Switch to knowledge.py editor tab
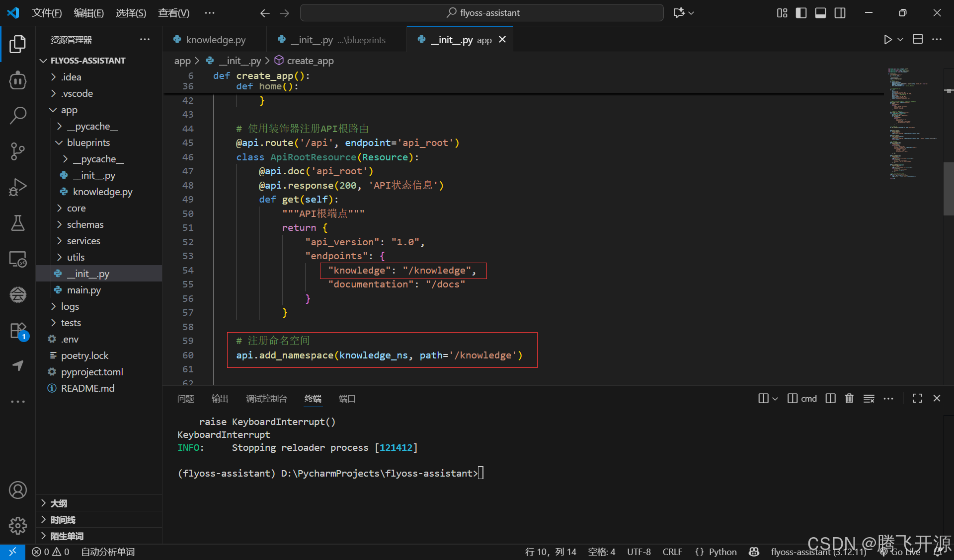Image resolution: width=954 pixels, height=560 pixels. tap(215, 40)
